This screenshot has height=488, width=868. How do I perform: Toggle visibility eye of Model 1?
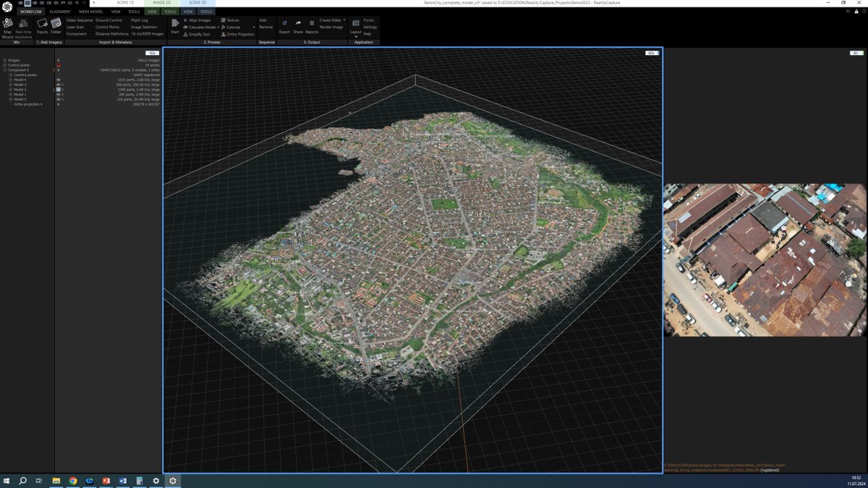coord(59,94)
